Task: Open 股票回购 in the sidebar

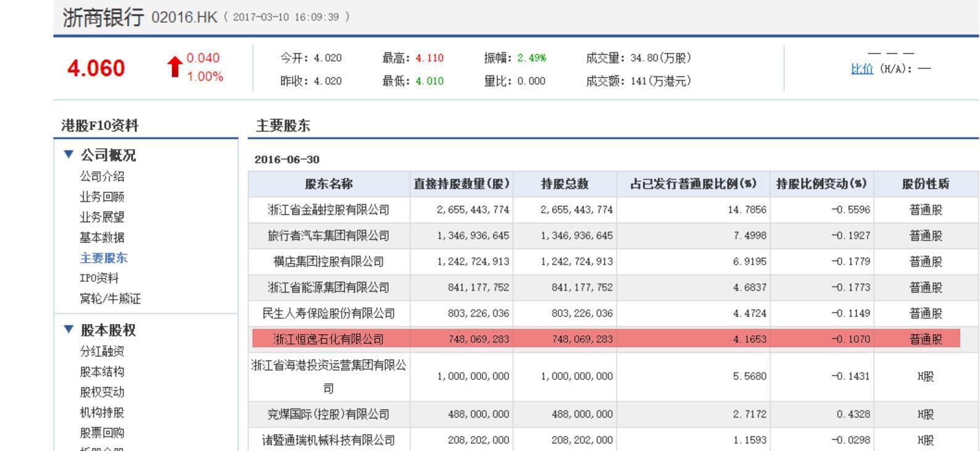Action: [x=102, y=432]
